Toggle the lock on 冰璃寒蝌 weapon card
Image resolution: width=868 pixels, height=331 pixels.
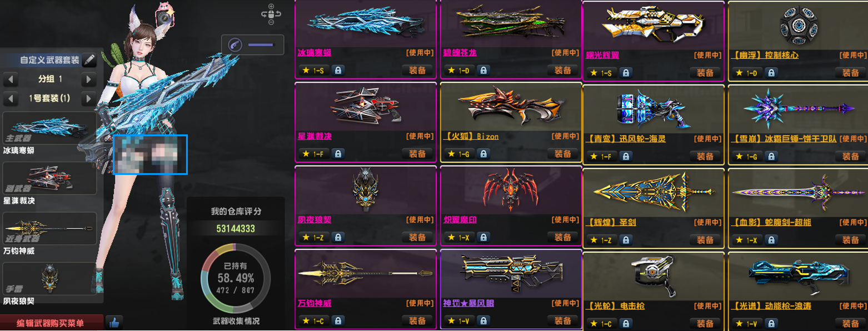338,71
